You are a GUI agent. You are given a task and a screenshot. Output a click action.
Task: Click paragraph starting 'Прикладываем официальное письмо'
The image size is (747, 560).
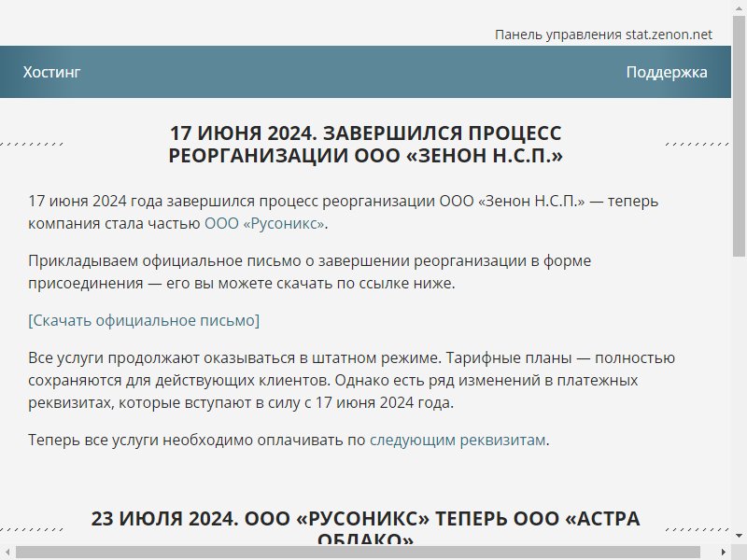(310, 272)
